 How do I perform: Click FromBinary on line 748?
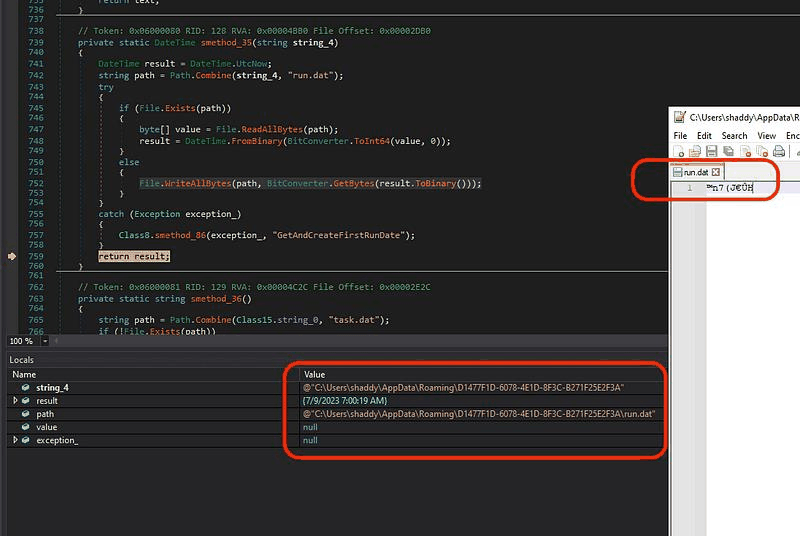coord(257,141)
